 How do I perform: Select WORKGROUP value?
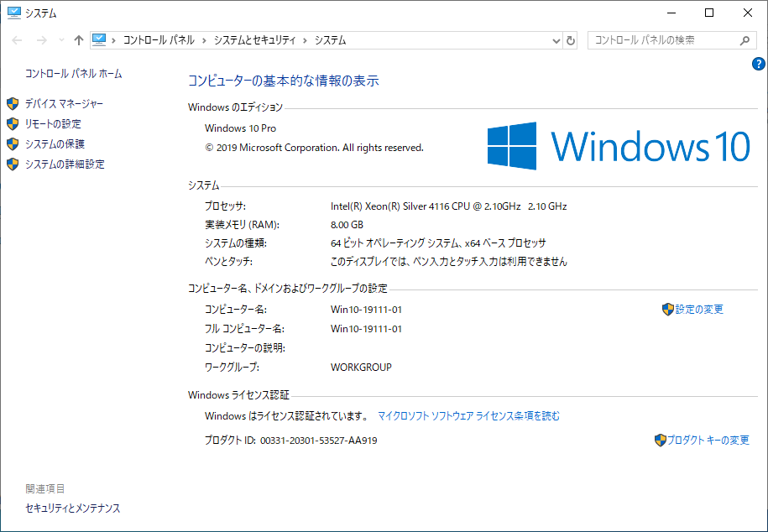361,368
